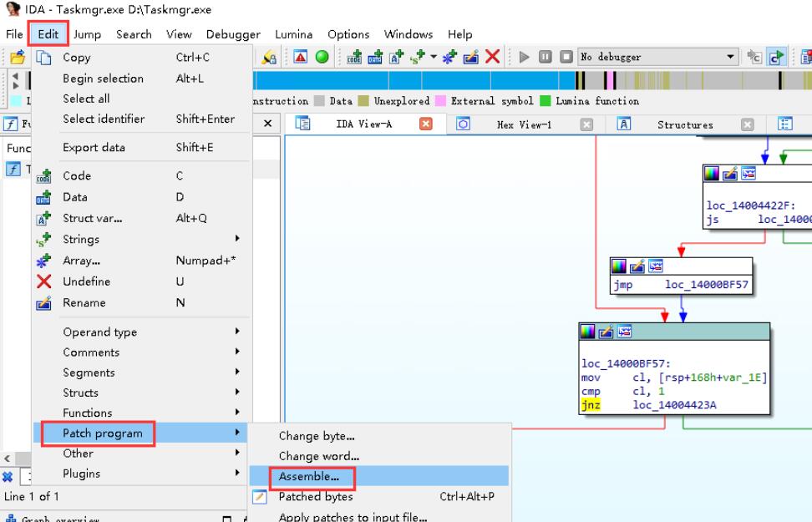Set node color on the js node
Screen dimensions: 812x522
point(712,174)
